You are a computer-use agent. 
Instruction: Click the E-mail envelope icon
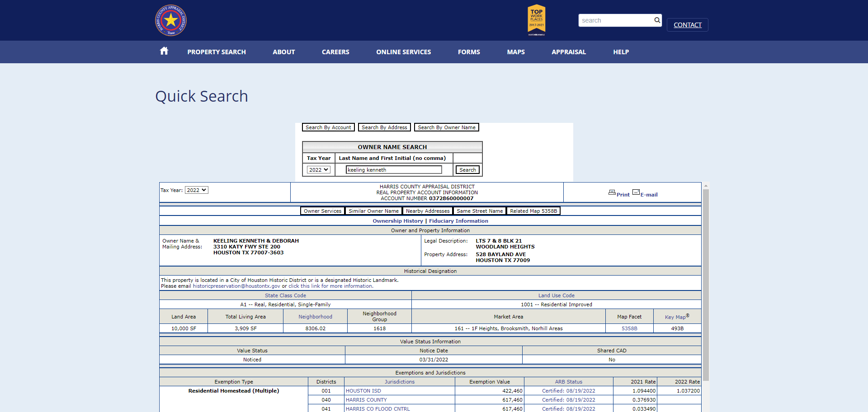(636, 192)
